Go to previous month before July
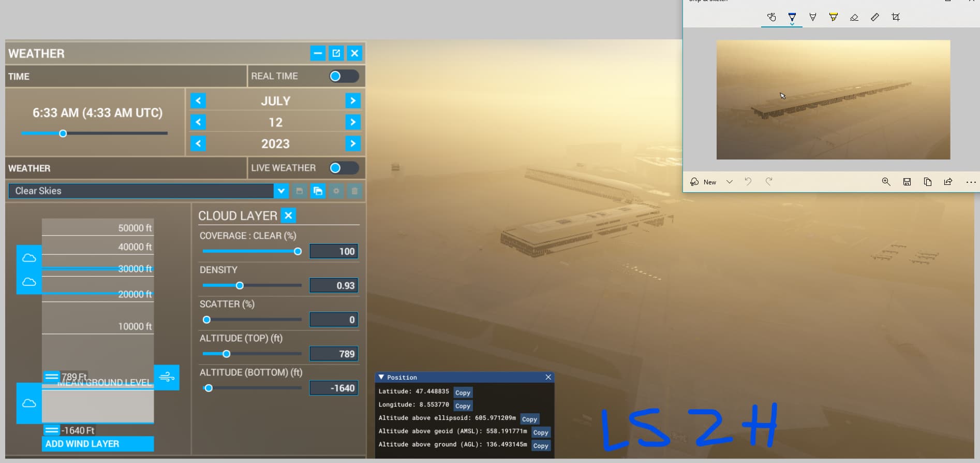 point(198,100)
